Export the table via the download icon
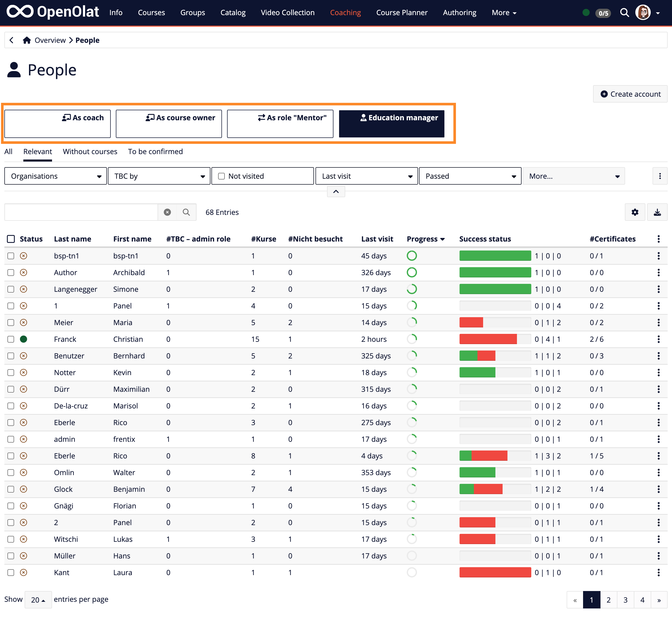 coord(657,212)
